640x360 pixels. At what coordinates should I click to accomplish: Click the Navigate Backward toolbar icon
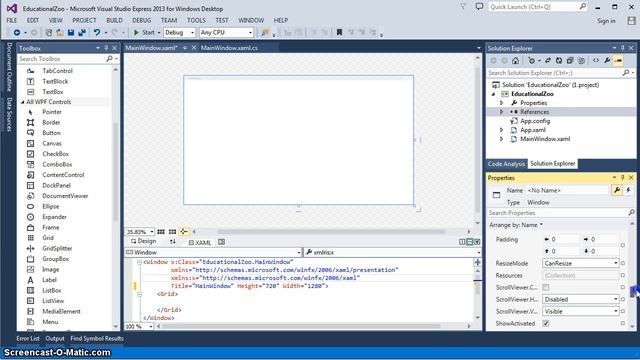pyautogui.click(x=17, y=32)
